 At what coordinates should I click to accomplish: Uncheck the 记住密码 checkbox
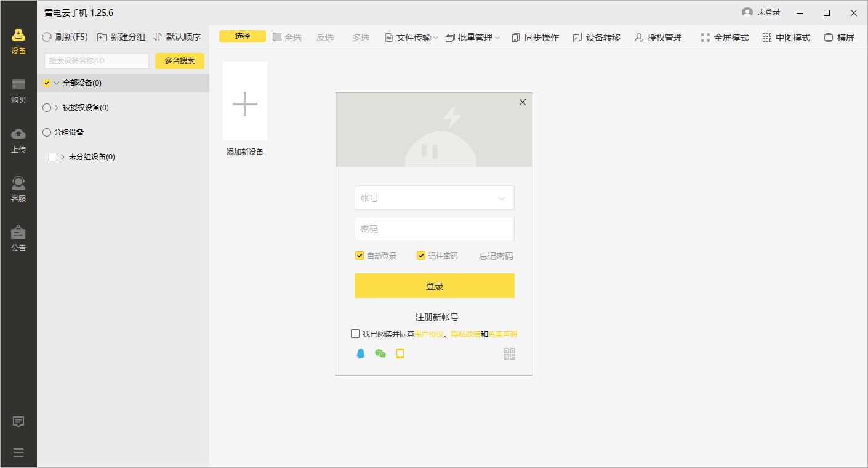click(421, 256)
